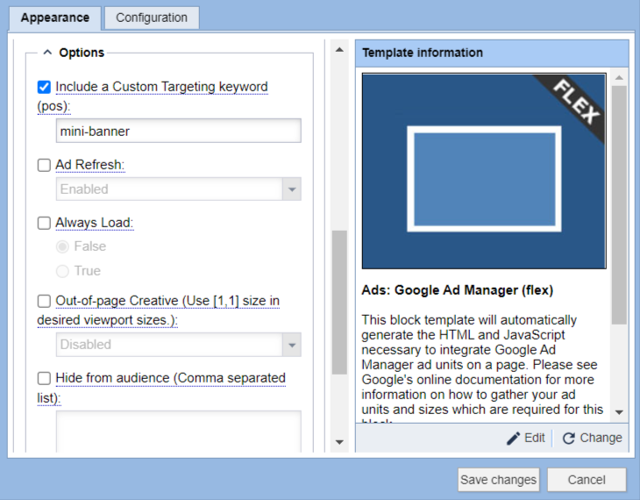Click left panel scroll down arrow

pyautogui.click(x=339, y=441)
